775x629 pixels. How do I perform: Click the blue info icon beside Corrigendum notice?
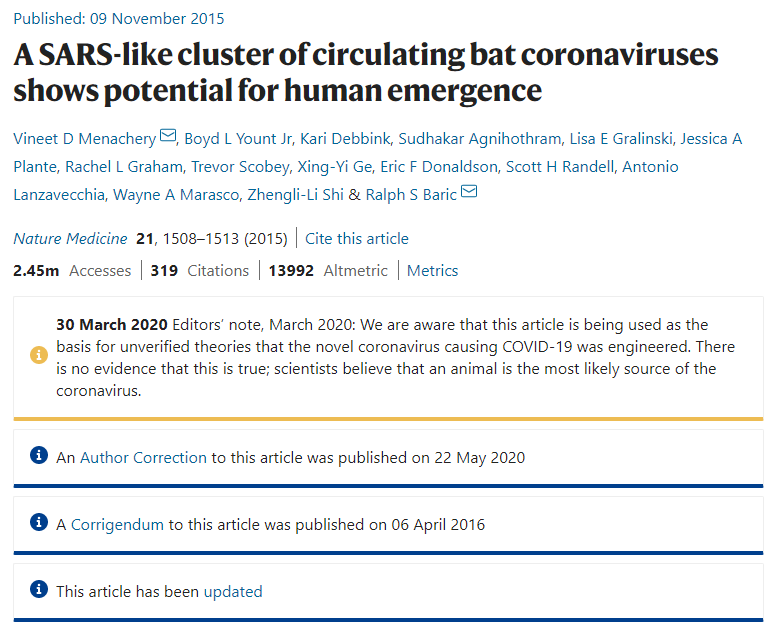(x=39, y=522)
